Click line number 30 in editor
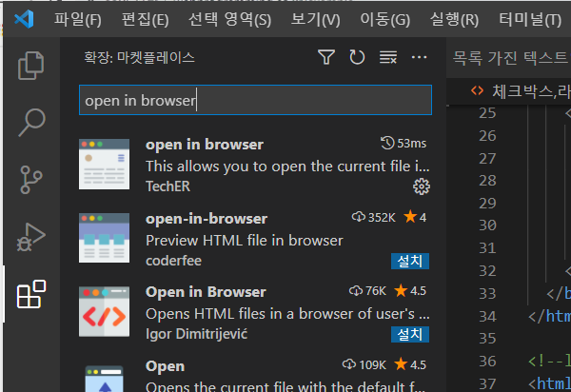 [x=487, y=225]
